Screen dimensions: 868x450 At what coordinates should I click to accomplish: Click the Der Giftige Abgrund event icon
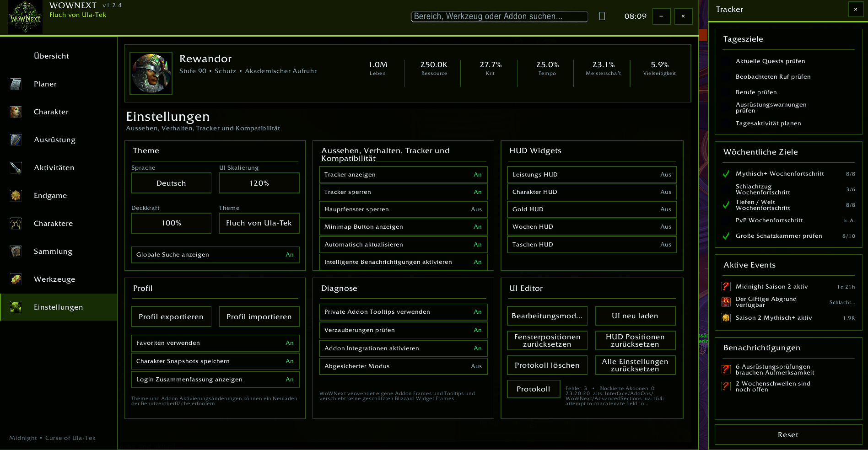click(x=726, y=302)
